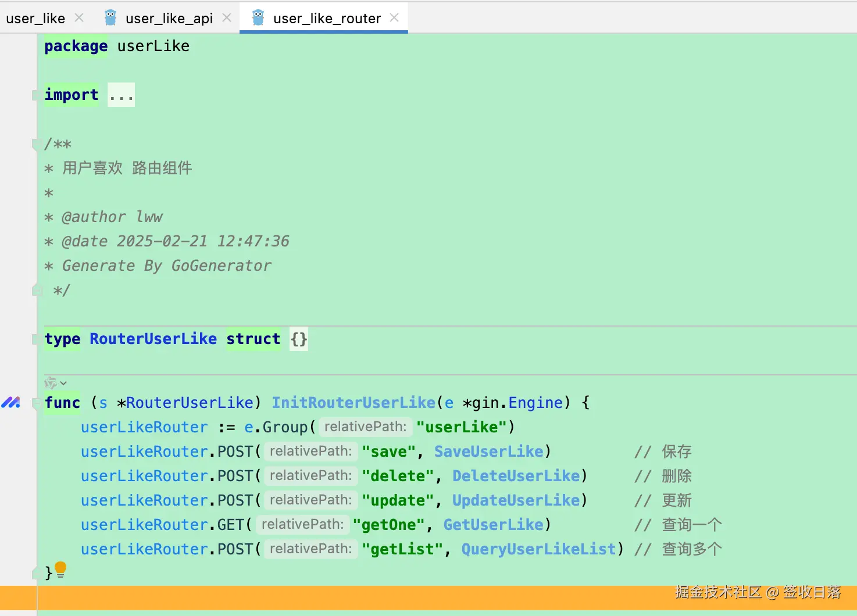Click the InitRouterUserLike function name
The height and width of the screenshot is (616, 857).
pos(353,403)
